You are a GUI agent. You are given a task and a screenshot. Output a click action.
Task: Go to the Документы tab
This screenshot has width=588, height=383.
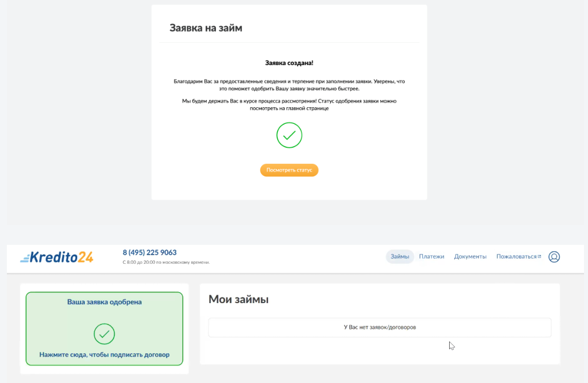pyautogui.click(x=470, y=257)
